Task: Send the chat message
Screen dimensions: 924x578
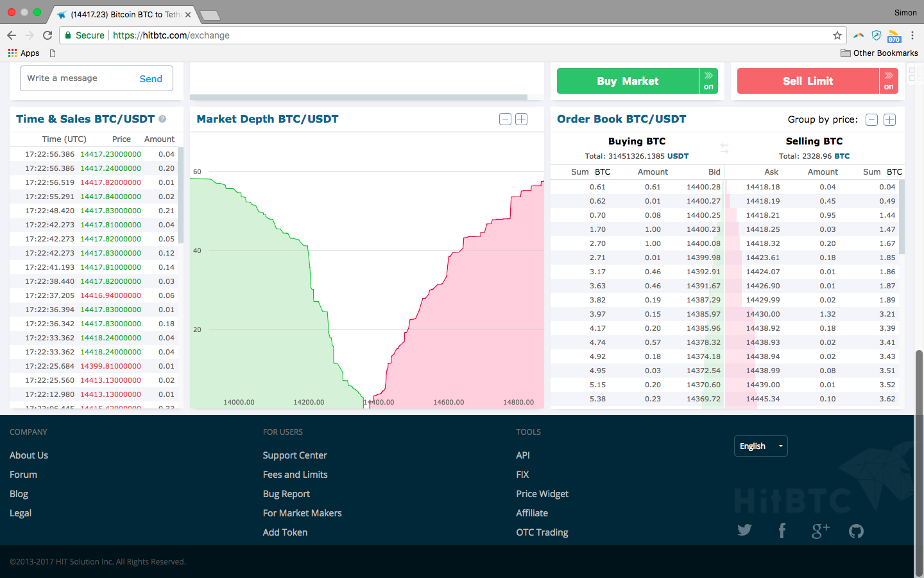Action: (x=151, y=78)
